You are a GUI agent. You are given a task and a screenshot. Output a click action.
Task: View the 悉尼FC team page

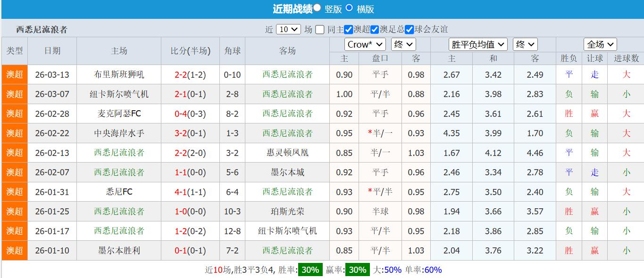118,192
